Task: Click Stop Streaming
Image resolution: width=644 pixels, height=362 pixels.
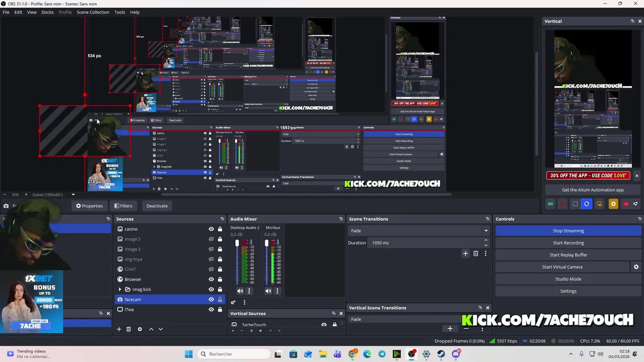Action: tap(569, 231)
